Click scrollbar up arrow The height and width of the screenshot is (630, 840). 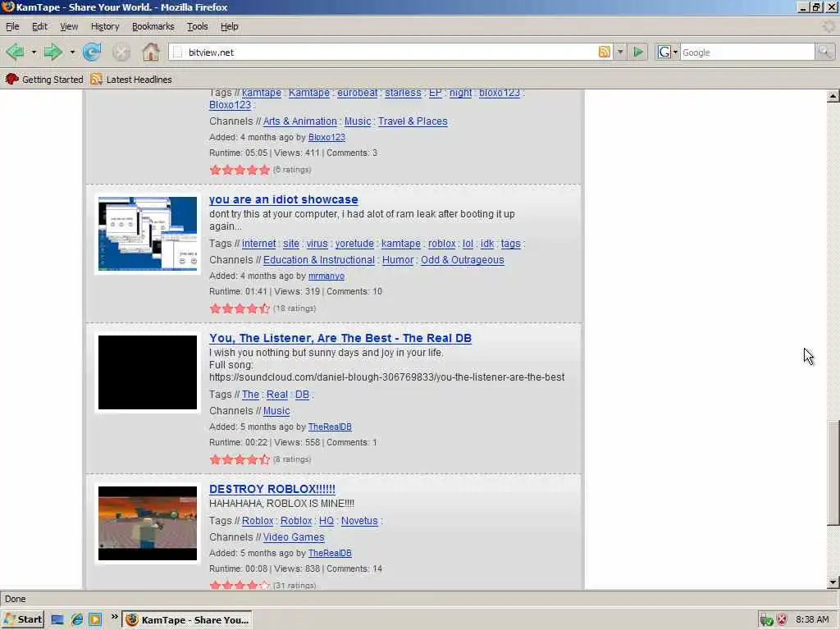(833, 97)
